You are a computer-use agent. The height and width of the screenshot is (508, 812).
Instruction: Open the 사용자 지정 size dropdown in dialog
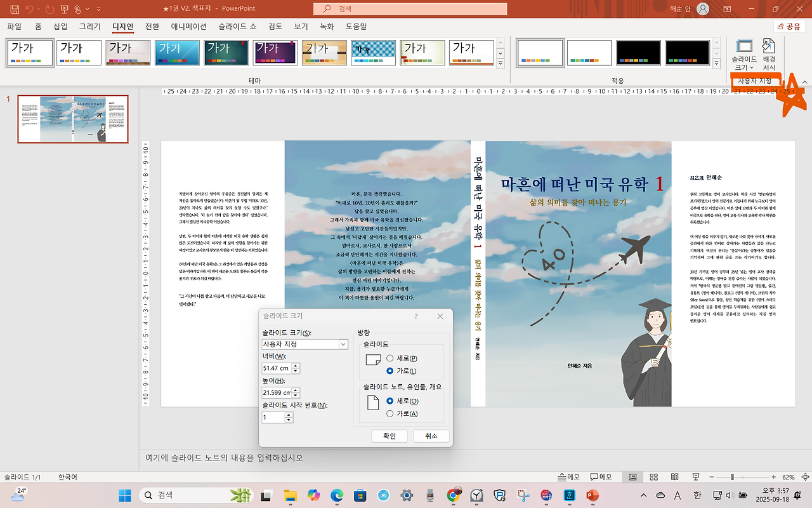[x=343, y=344]
